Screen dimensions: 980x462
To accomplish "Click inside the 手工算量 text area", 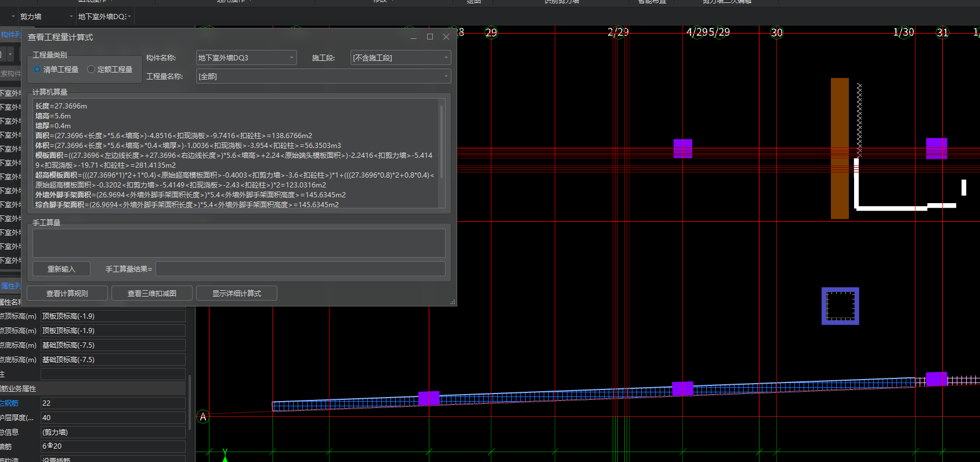I will point(238,243).
